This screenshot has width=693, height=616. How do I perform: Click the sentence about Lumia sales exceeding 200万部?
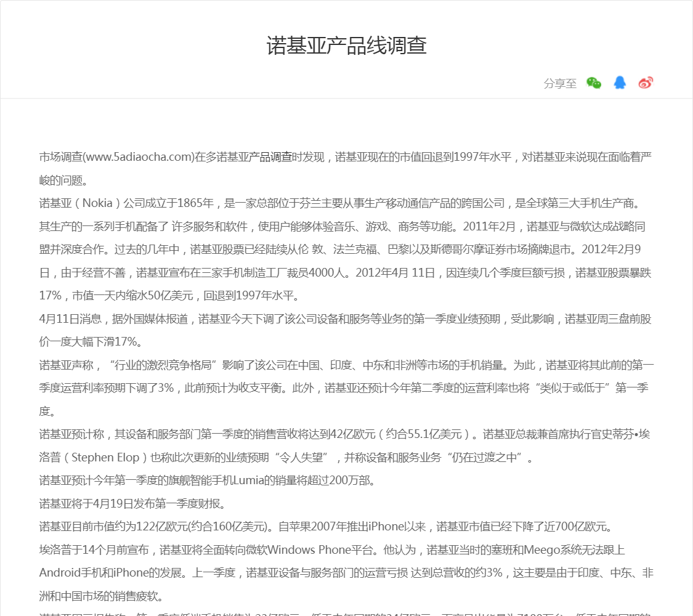[208, 480]
